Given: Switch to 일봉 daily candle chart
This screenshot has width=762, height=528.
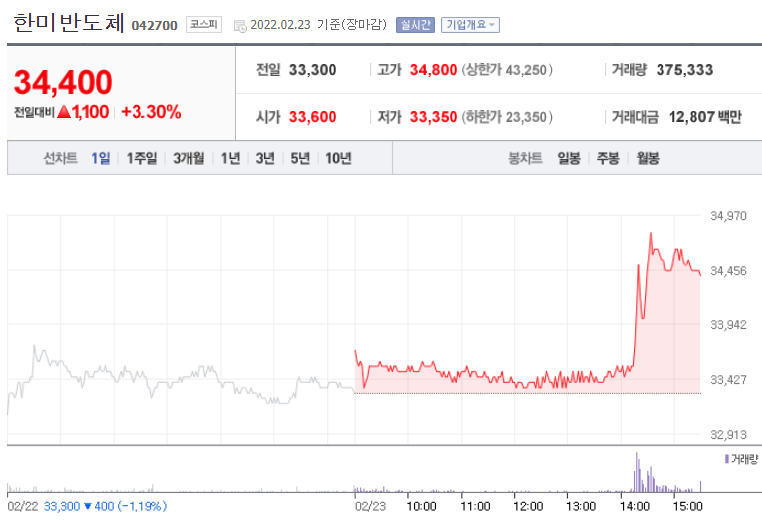Looking at the screenshot, I should (569, 158).
